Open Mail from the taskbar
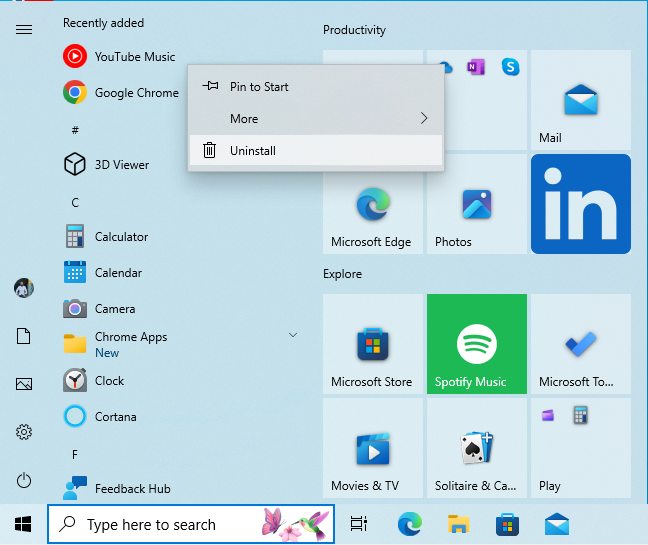 click(557, 524)
